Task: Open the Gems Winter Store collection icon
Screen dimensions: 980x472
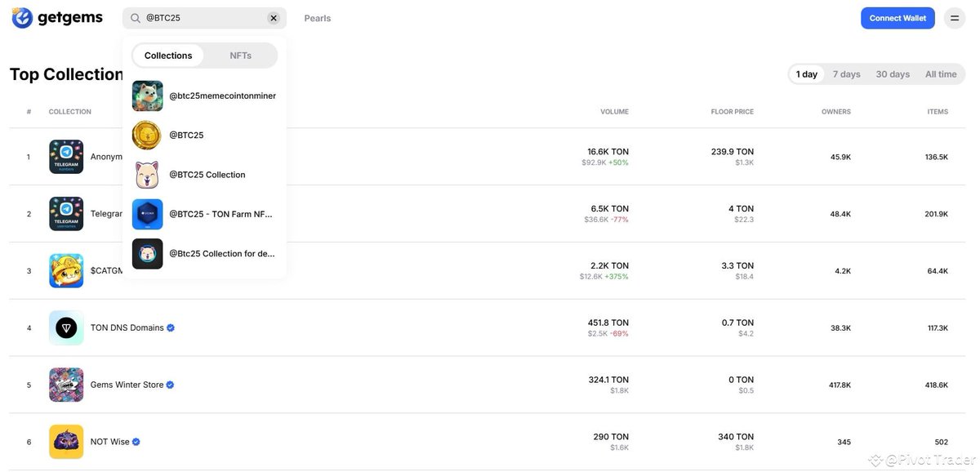Action: click(66, 385)
